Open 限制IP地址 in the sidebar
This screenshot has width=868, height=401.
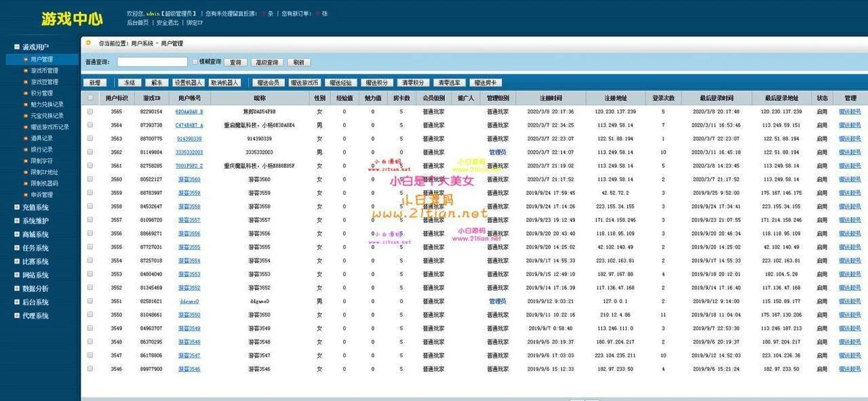[x=44, y=172]
